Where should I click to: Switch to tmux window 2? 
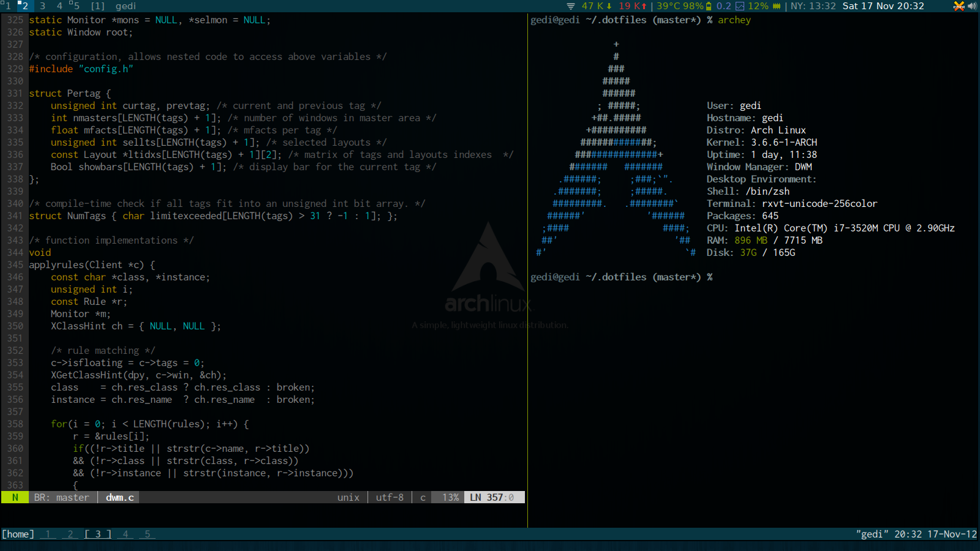coord(70,534)
